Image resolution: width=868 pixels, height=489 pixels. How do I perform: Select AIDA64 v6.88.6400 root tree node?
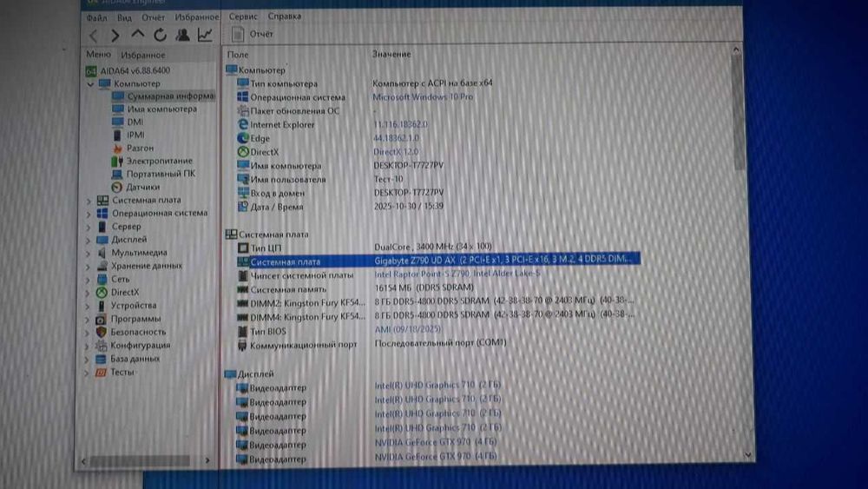[x=128, y=71]
